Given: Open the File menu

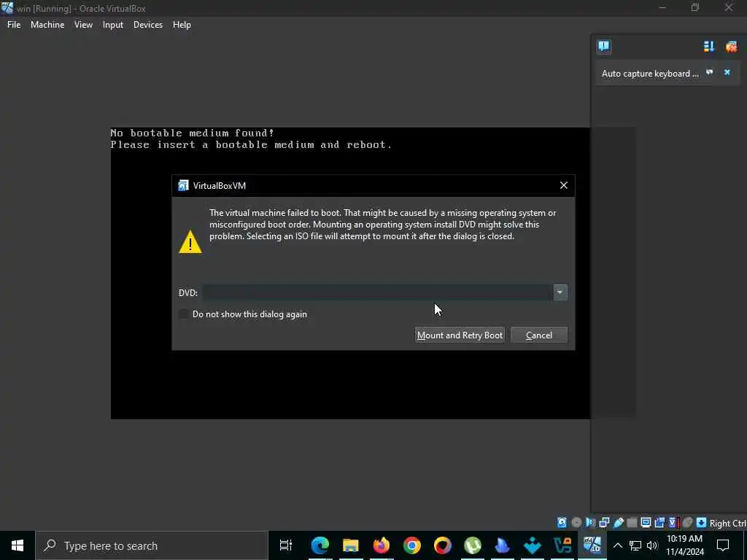Looking at the screenshot, I should point(14,25).
